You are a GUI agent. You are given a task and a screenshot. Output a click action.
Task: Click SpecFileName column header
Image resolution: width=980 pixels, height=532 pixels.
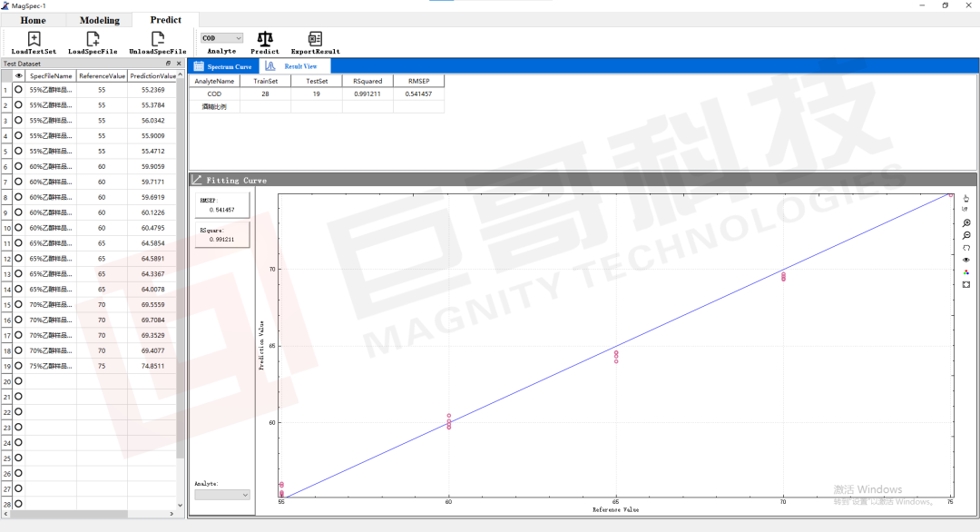(x=51, y=76)
